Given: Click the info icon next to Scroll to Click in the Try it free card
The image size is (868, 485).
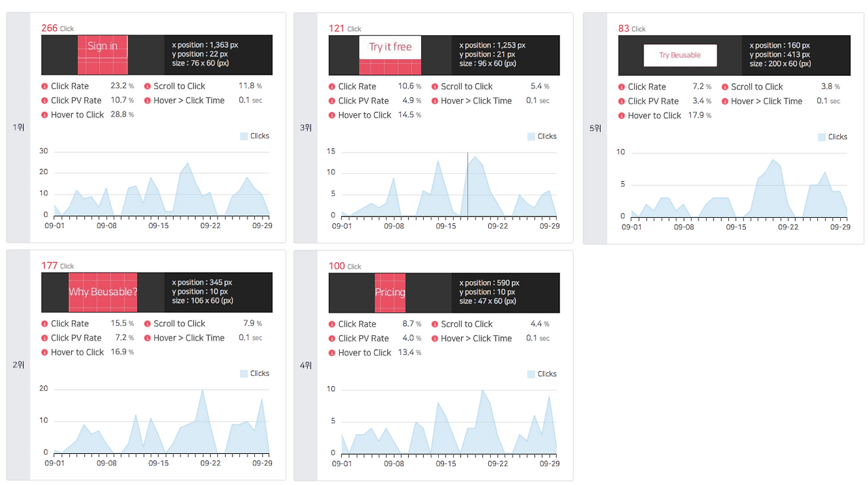Looking at the screenshot, I should 435,87.
